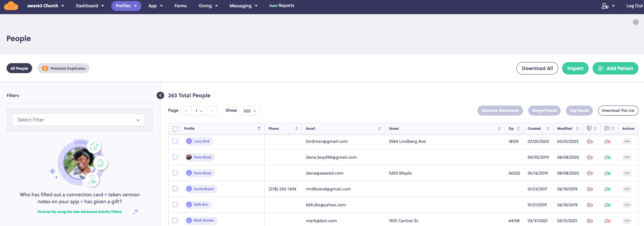Screen dimensions: 644x226
Task: Collapse the filters panel with double-chevron button
Action: 160,96
